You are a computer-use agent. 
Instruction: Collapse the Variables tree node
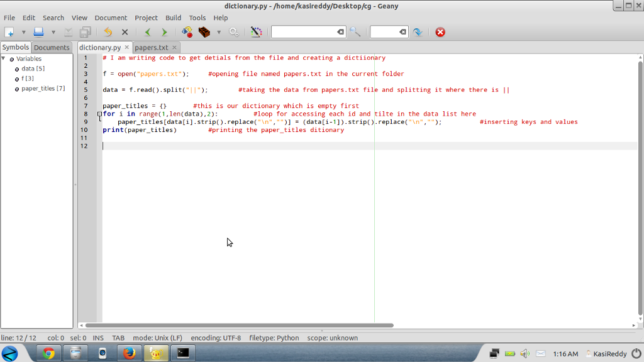[3, 58]
